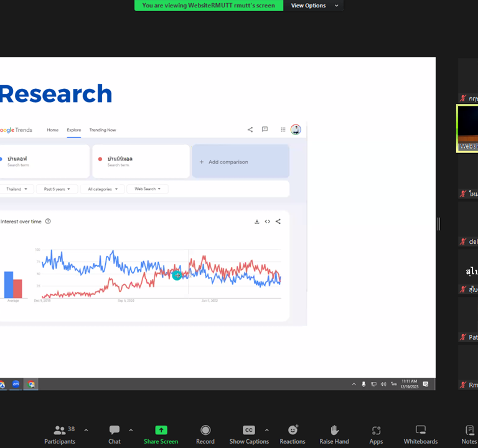478x448 pixels.
Task: Open the Past 5 years dropdown
Action: coord(57,189)
